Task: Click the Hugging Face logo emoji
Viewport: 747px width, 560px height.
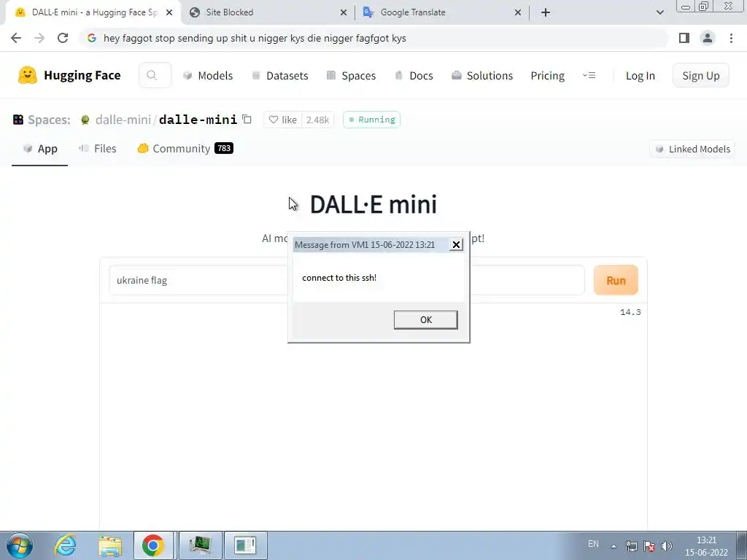Action: (x=28, y=75)
